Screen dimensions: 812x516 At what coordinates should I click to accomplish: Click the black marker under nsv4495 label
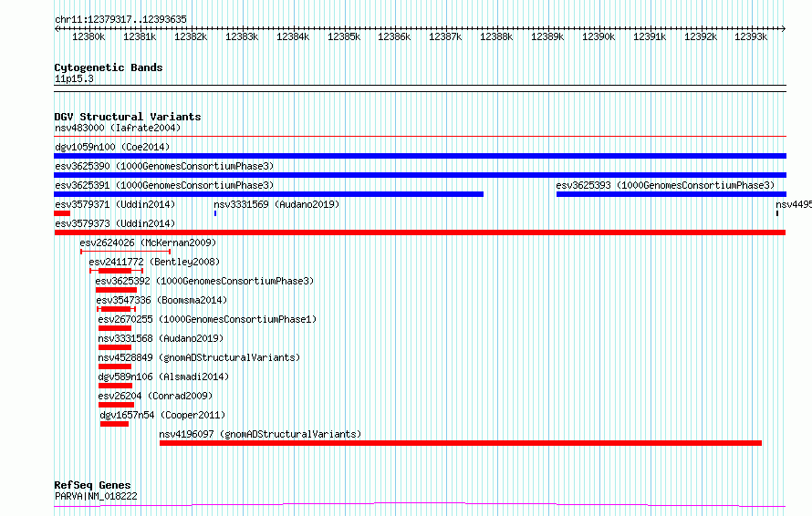tap(777, 213)
